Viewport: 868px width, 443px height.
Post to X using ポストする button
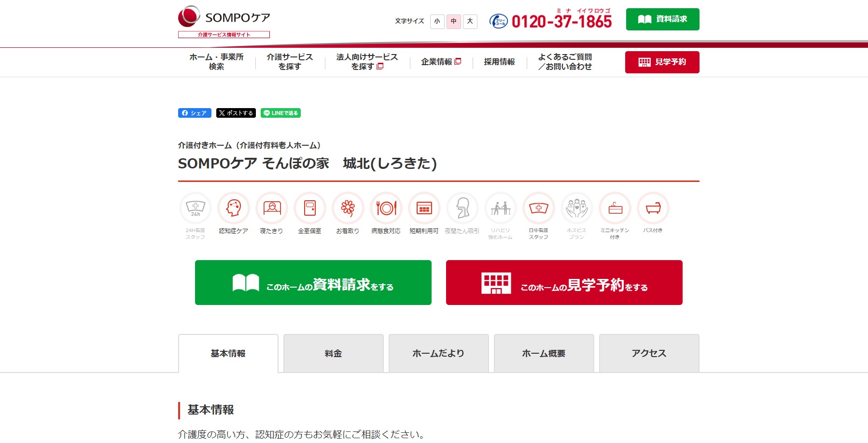pos(236,113)
